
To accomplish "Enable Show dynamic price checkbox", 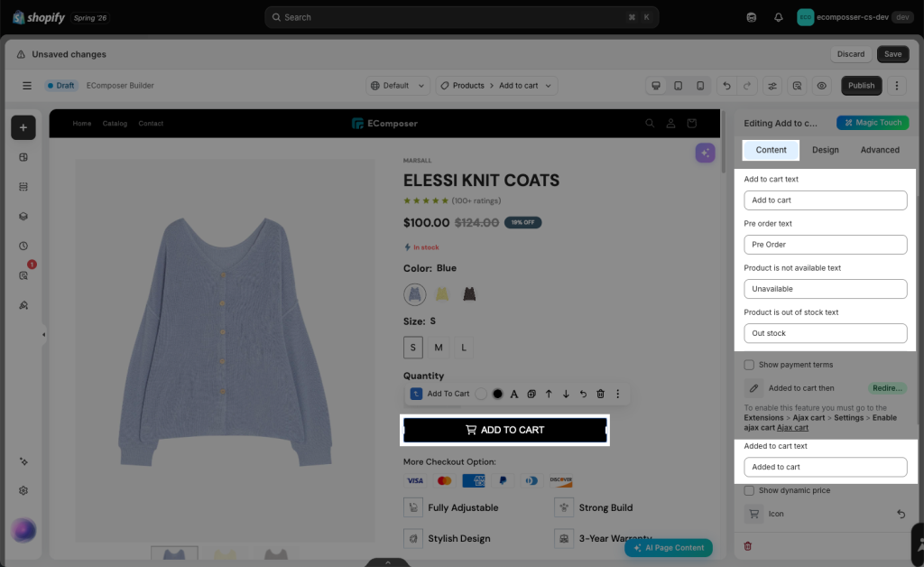I will [x=749, y=490].
